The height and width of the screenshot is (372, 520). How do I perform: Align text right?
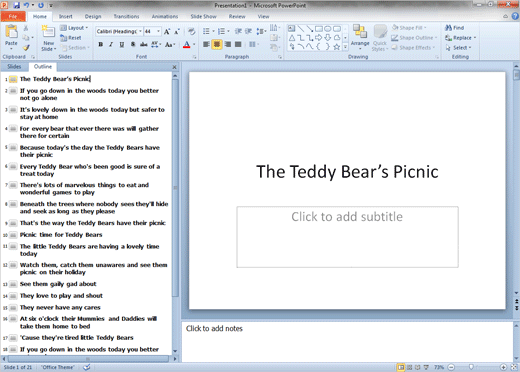[x=228, y=44]
